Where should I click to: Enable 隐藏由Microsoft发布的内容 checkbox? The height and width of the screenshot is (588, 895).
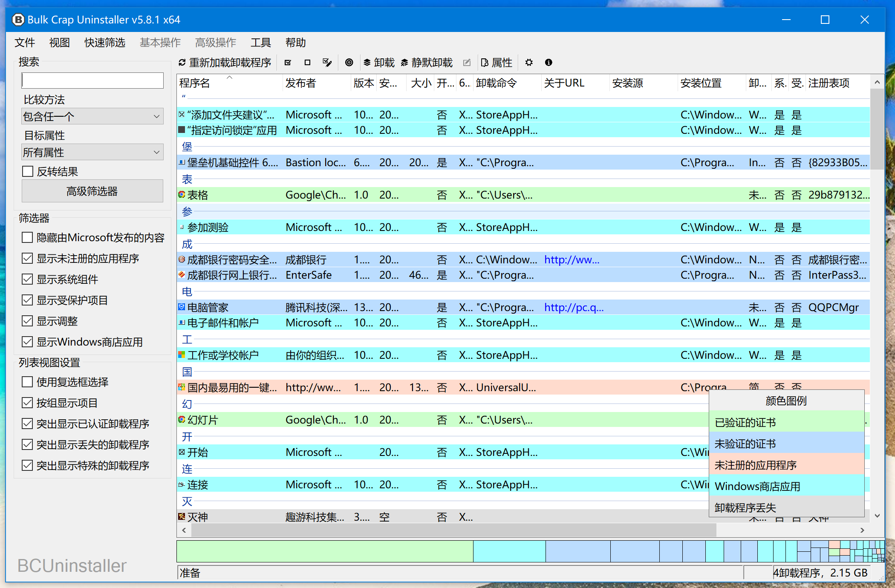(x=27, y=237)
